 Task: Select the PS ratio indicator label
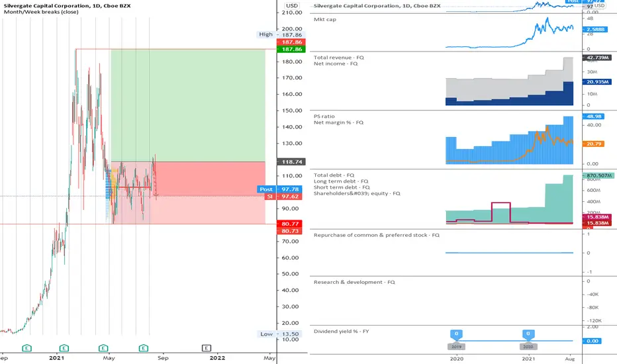[x=324, y=116]
